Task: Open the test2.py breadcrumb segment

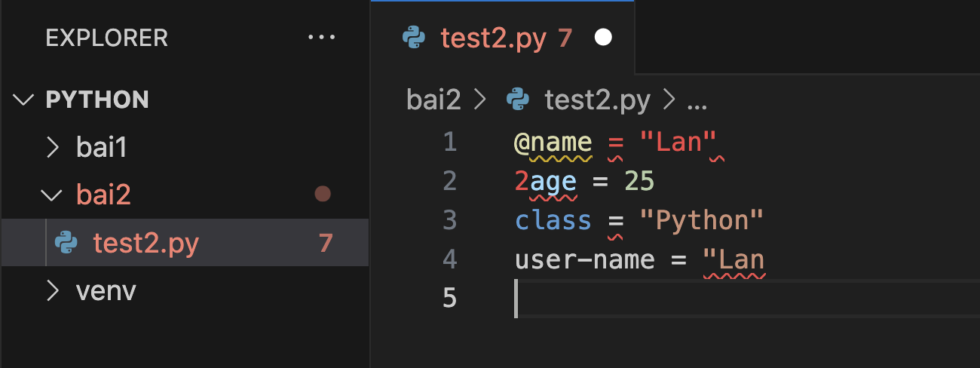Action: pos(597,100)
